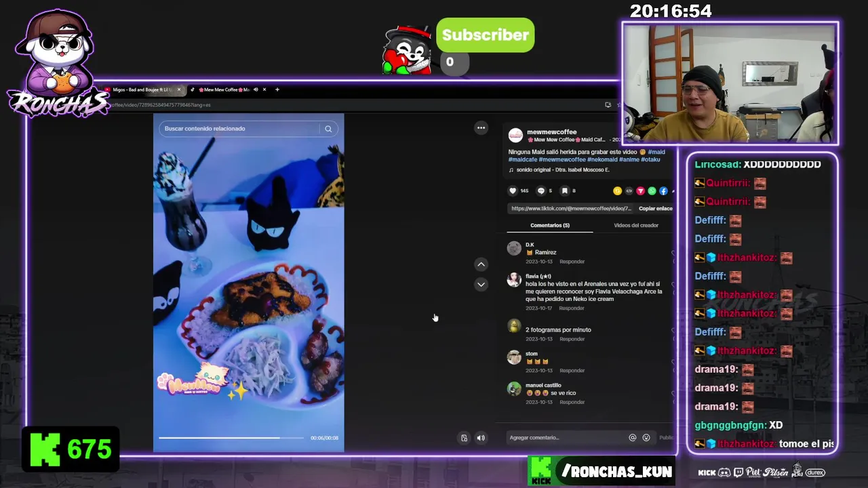
Task: Click the Subscriber badge on overlay
Action: point(485,35)
